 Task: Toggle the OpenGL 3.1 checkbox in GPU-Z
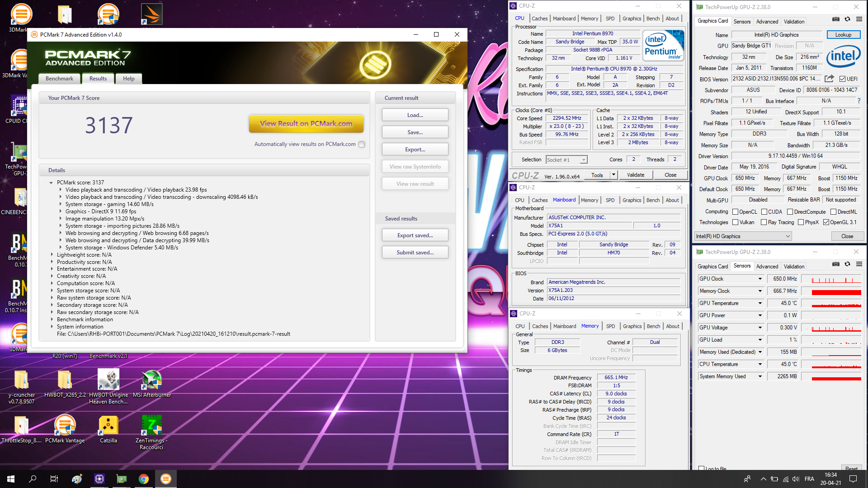pos(826,222)
